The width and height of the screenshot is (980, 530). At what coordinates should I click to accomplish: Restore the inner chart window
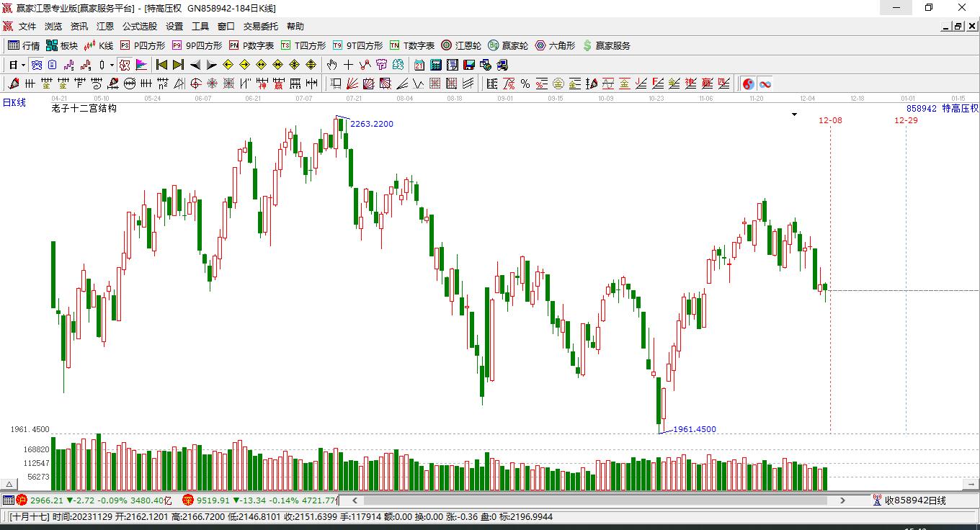[958, 27]
